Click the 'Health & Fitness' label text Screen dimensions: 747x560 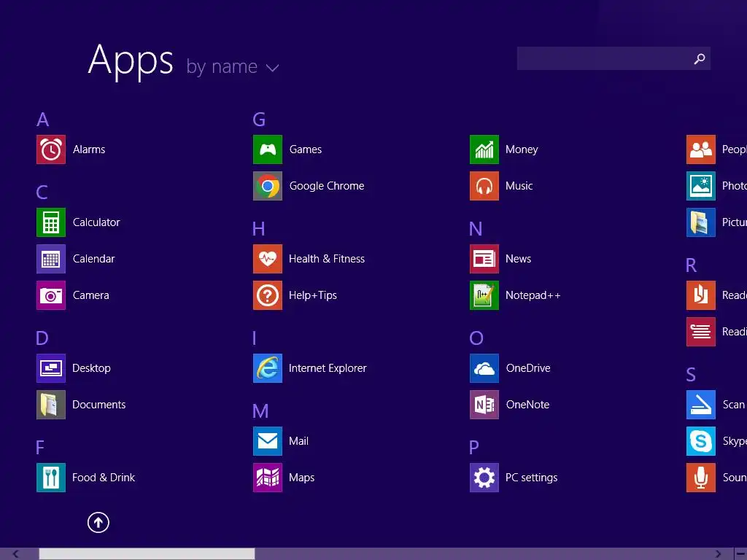tap(327, 259)
